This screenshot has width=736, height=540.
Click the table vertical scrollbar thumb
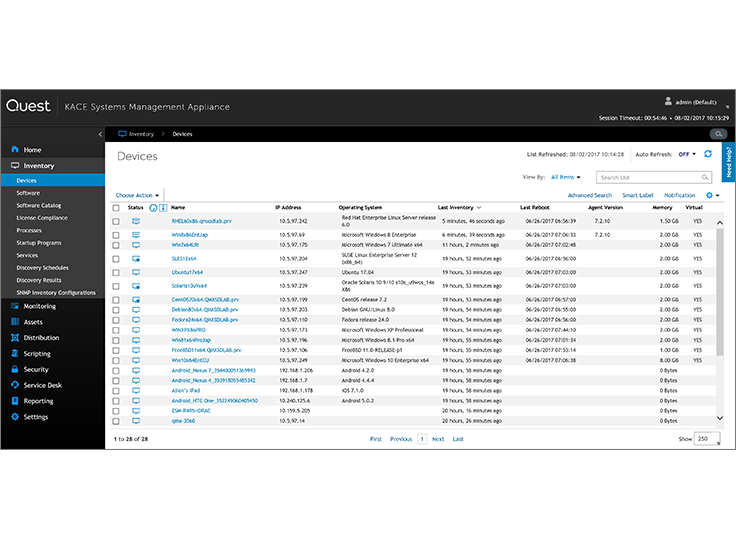(720, 292)
